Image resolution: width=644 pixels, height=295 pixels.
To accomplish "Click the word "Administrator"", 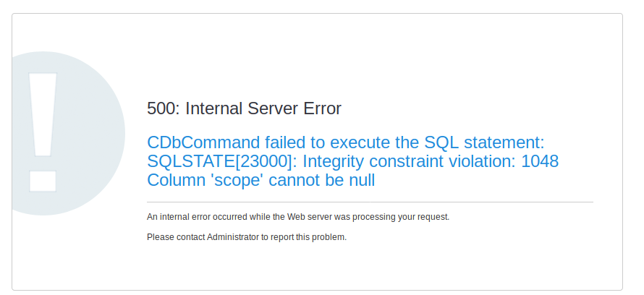I will coord(233,236).
